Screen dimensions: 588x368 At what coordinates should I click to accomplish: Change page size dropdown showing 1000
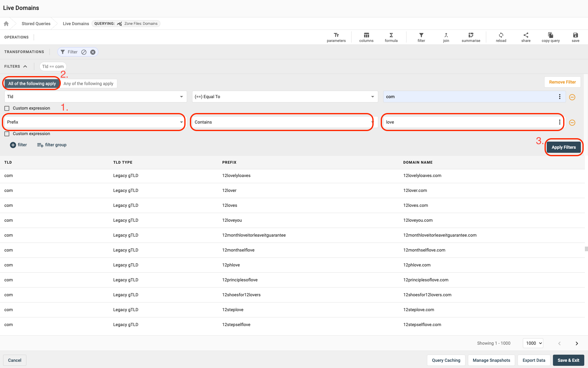tap(533, 343)
